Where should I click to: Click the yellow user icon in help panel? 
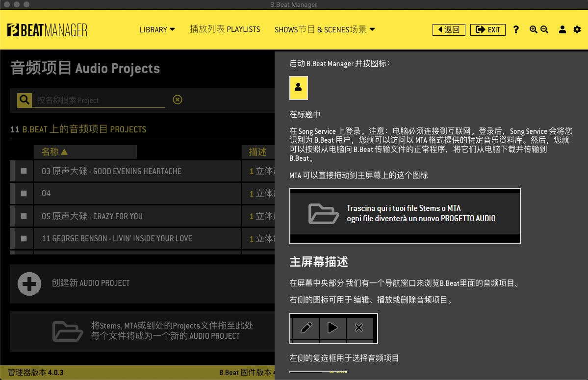[299, 88]
